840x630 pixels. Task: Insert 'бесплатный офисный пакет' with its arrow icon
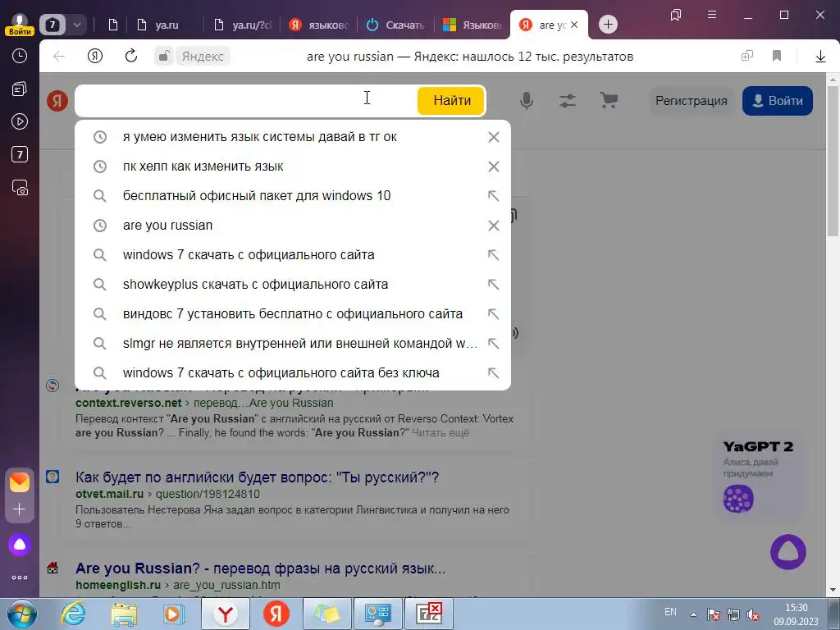click(493, 196)
